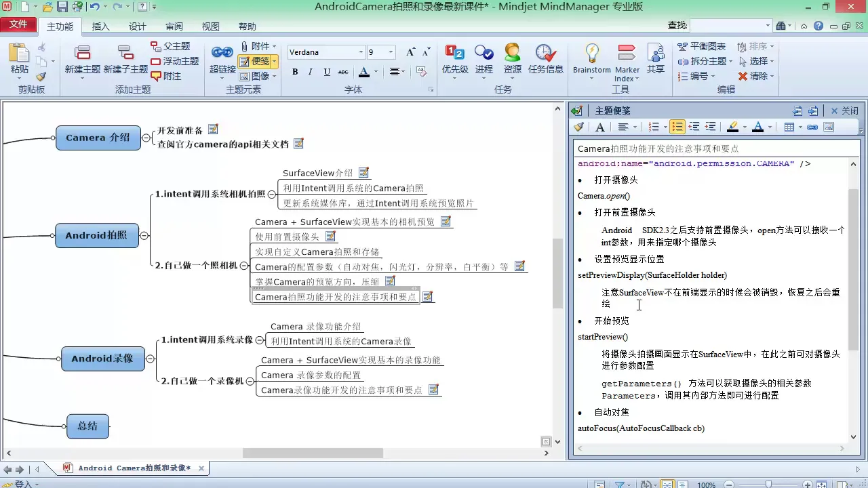Image resolution: width=868 pixels, height=488 pixels.
Task: Click the Save icon in quick access toolbar
Action: click(x=62, y=7)
